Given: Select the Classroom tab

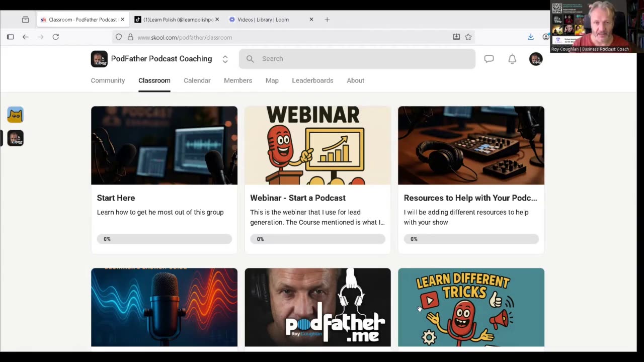Looking at the screenshot, I should click(154, 80).
